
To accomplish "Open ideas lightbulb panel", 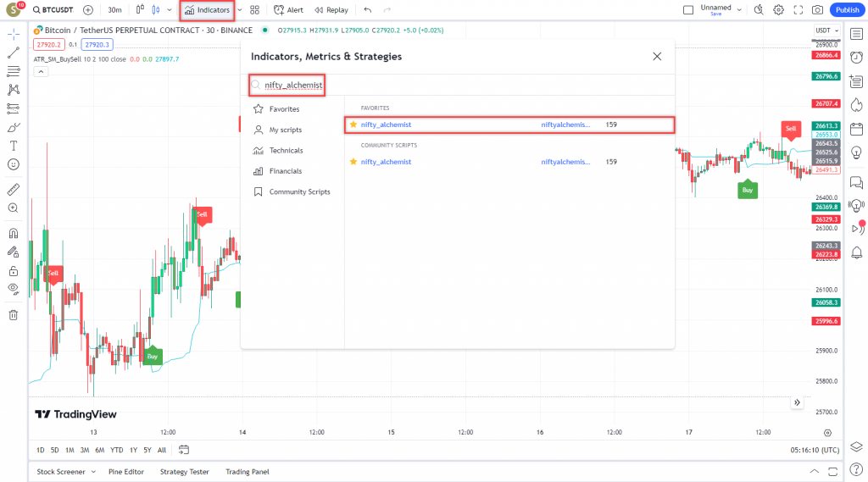I will click(856, 152).
